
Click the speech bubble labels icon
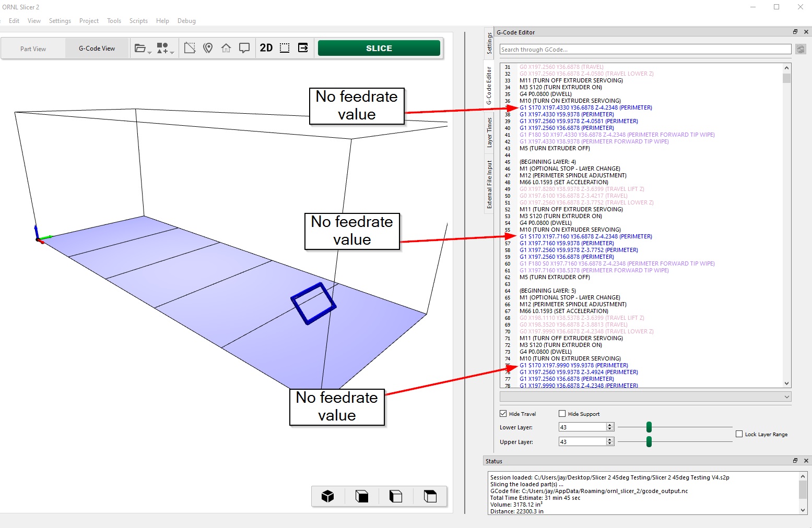pos(244,48)
